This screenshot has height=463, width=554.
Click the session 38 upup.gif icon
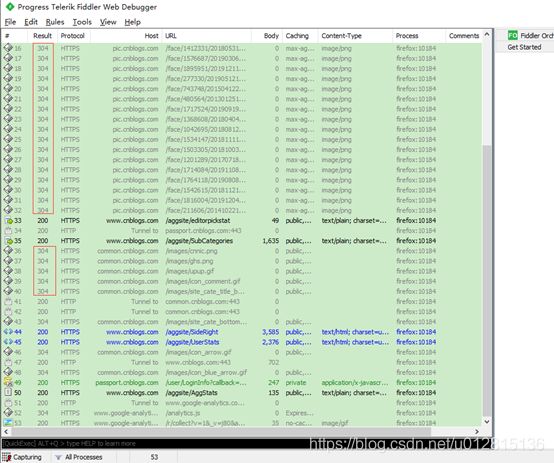point(8,271)
